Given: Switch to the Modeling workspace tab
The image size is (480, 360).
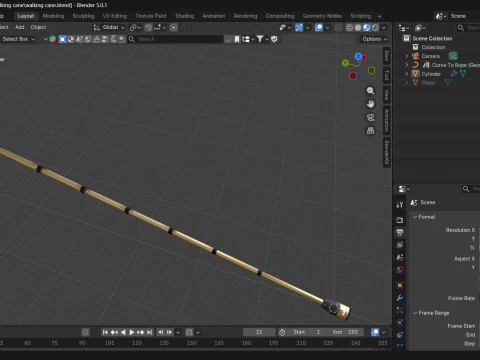Looking at the screenshot, I should pos(53,16).
